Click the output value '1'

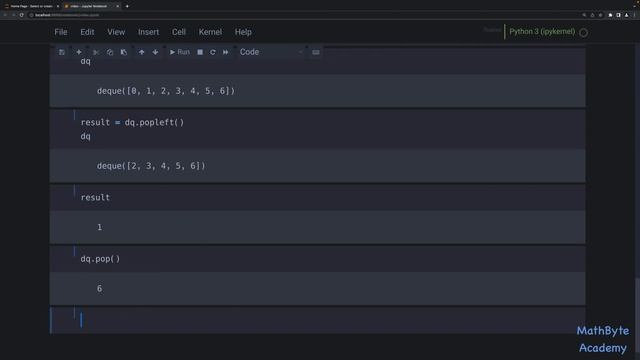99,227
